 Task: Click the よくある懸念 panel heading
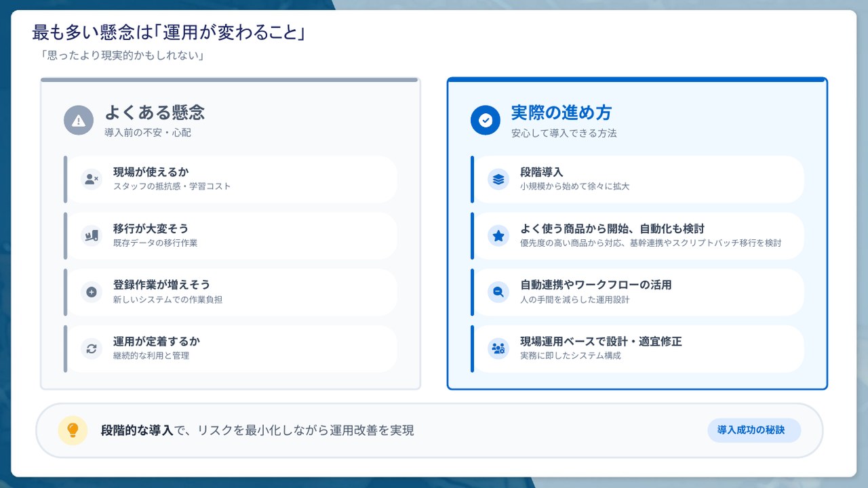point(155,113)
